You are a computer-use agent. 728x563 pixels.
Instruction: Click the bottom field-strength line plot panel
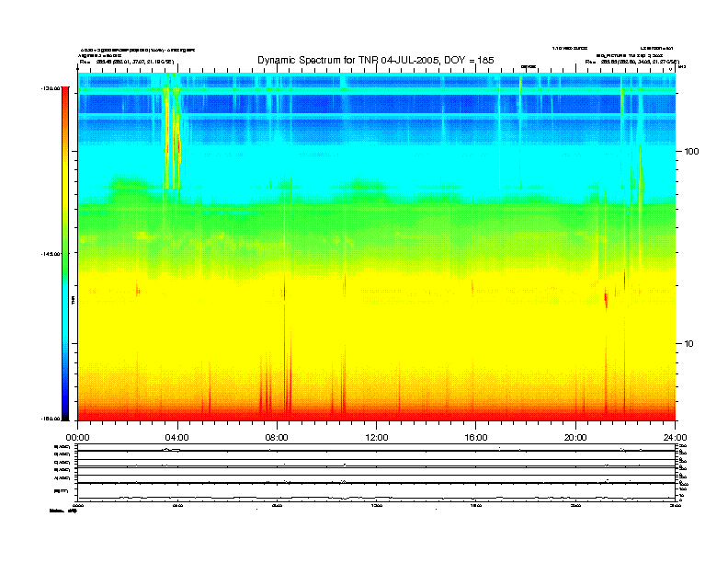377,492
